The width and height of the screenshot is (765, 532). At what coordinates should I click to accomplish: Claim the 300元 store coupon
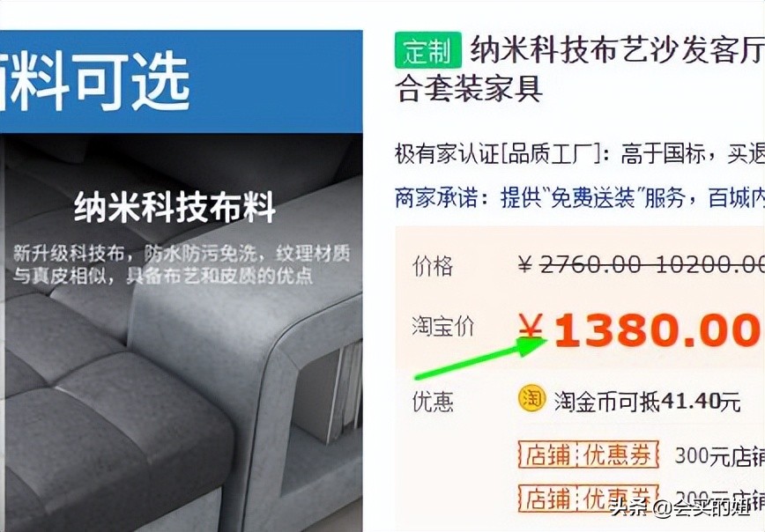[720, 455]
